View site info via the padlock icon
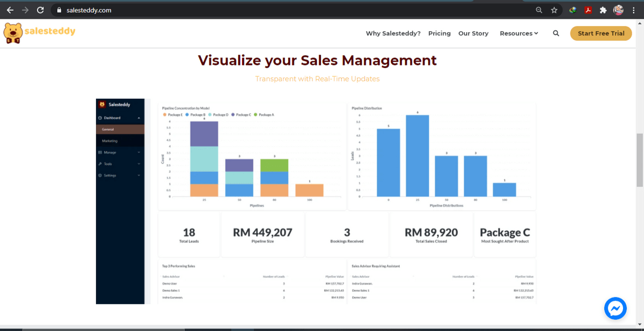Screen dimensions: 644x331 coord(59,10)
